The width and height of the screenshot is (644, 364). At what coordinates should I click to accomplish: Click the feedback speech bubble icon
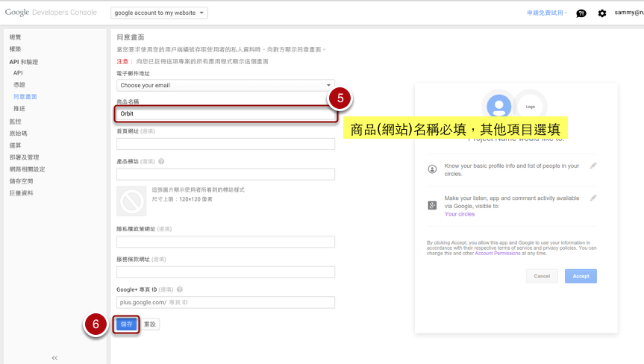click(582, 13)
